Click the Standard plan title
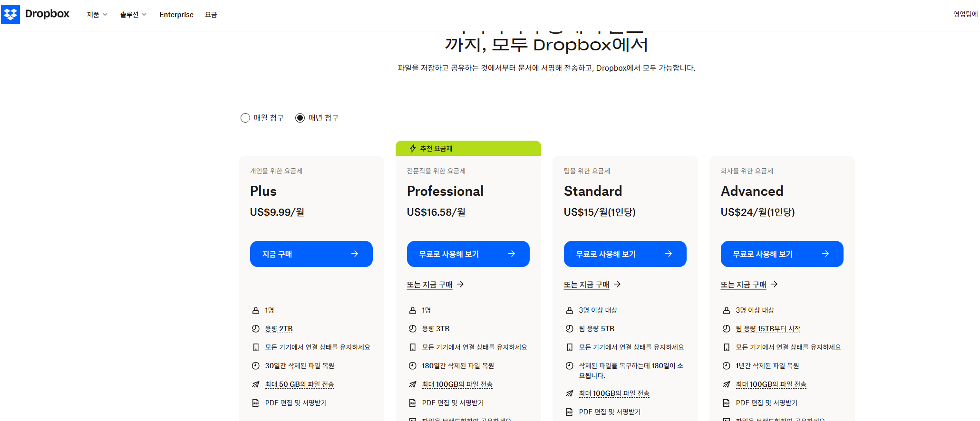Screen dimensions: 980x421 pos(593,191)
